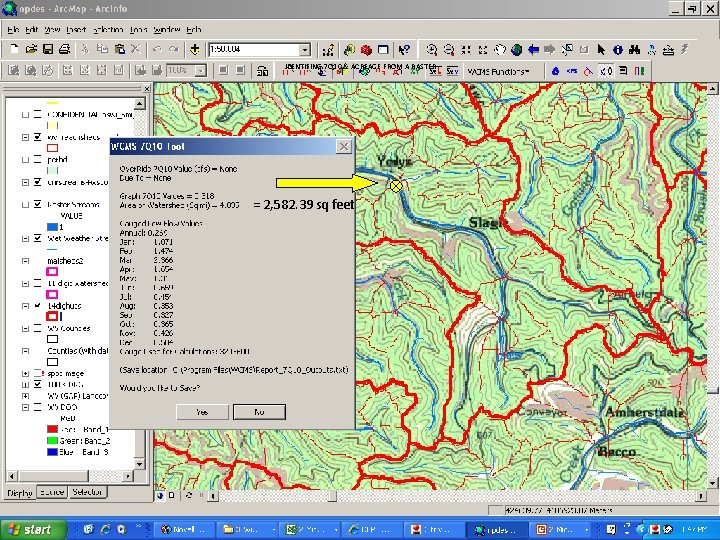Toggle the 14digihucs layer checkbox
Screen dimensions: 720x540
tap(37, 305)
